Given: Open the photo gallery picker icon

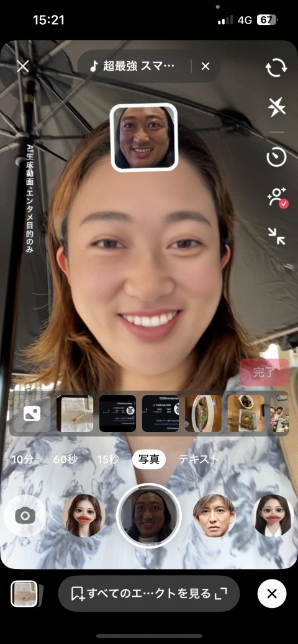Looking at the screenshot, I should 32,414.
